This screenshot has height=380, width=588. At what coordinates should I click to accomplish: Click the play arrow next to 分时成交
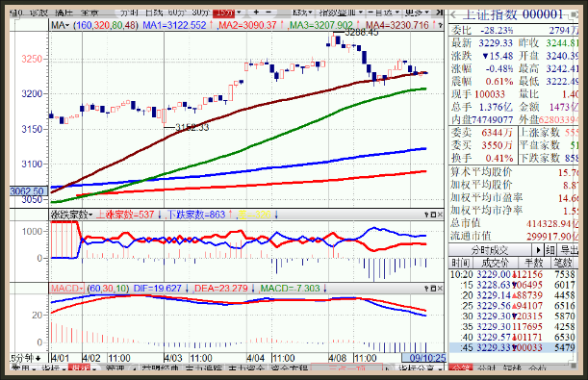pyautogui.click(x=538, y=249)
